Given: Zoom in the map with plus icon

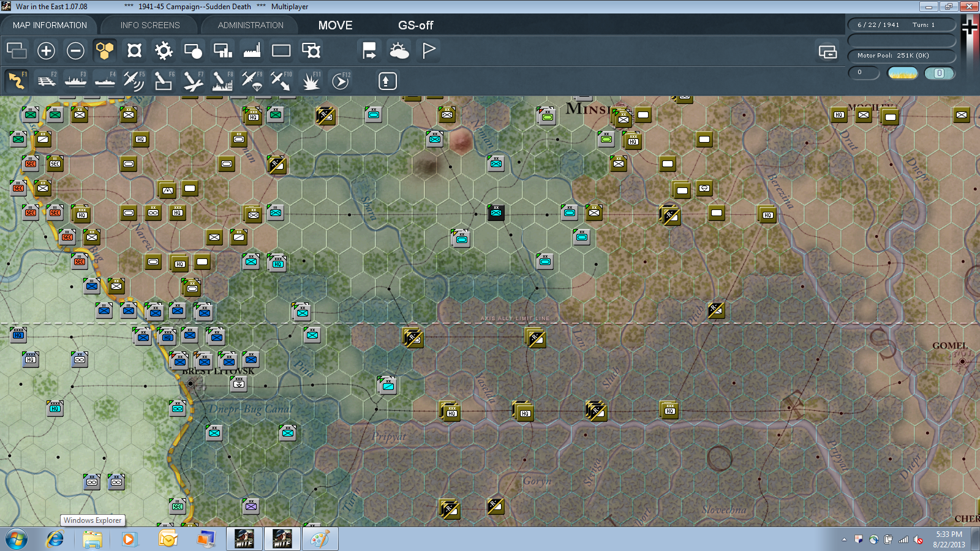Looking at the screenshot, I should tap(46, 50).
